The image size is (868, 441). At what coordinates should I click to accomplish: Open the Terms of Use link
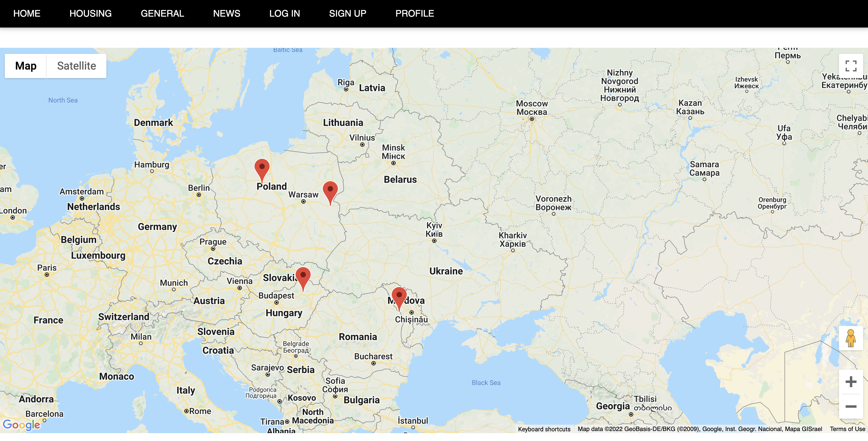[x=847, y=429]
